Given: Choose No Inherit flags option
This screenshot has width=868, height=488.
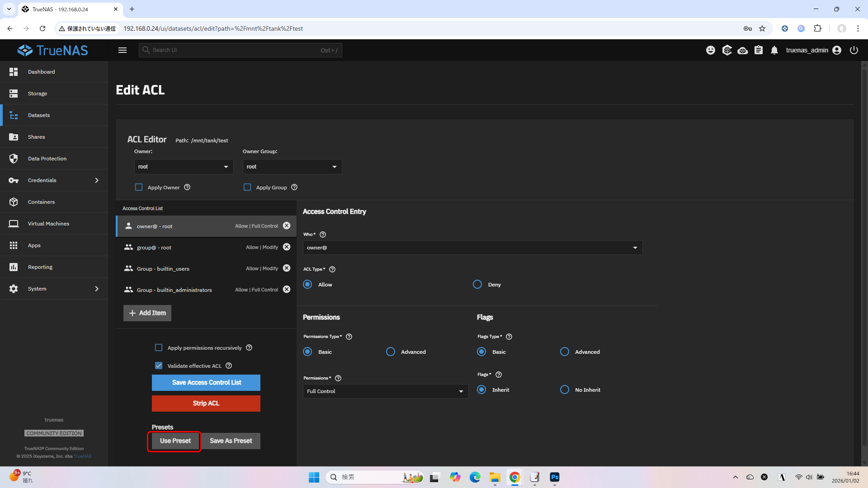Looking at the screenshot, I should [x=565, y=390].
